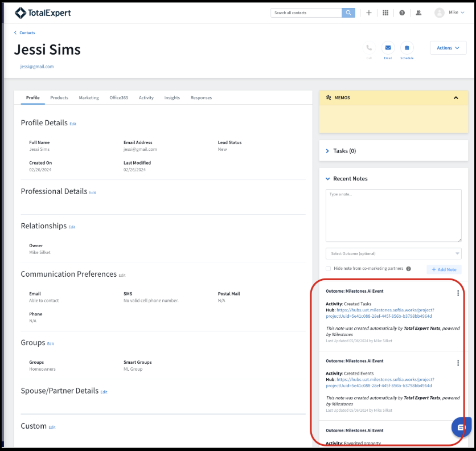Edit Professional Details
The image size is (476, 451).
click(x=93, y=192)
